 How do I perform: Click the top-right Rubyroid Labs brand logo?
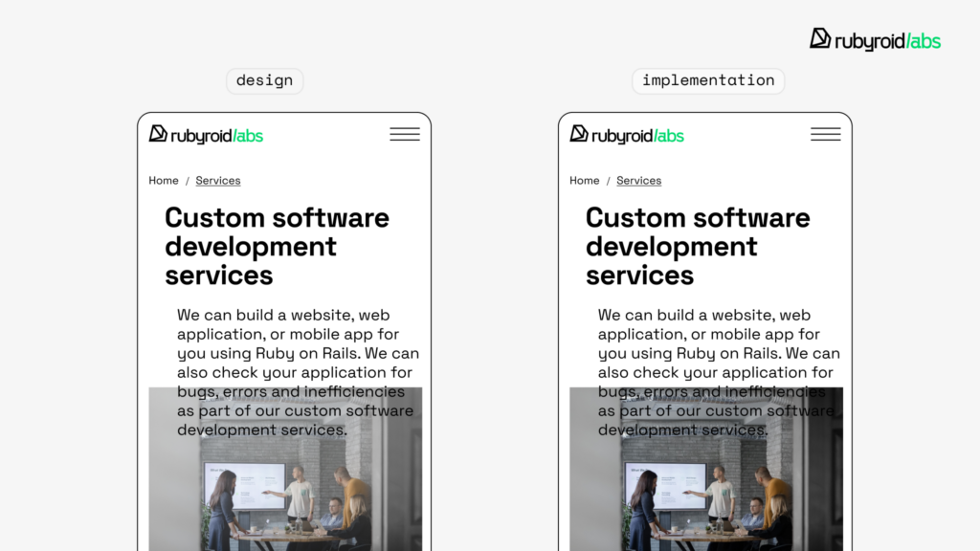(x=875, y=39)
